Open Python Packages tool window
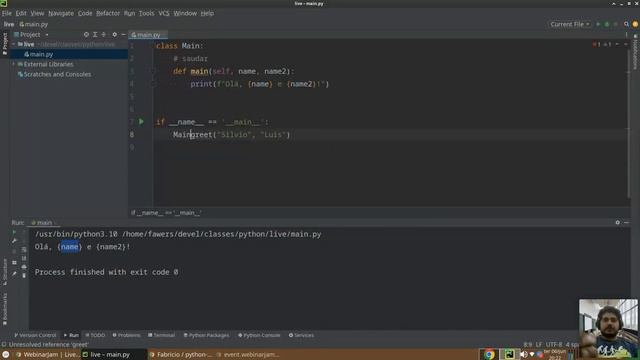Viewport: 640px width, 360px height. click(206, 335)
